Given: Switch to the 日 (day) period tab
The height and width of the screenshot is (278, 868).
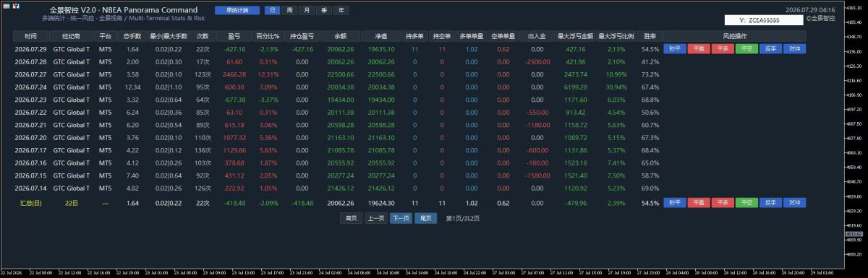Looking at the screenshot, I should coord(272,11).
